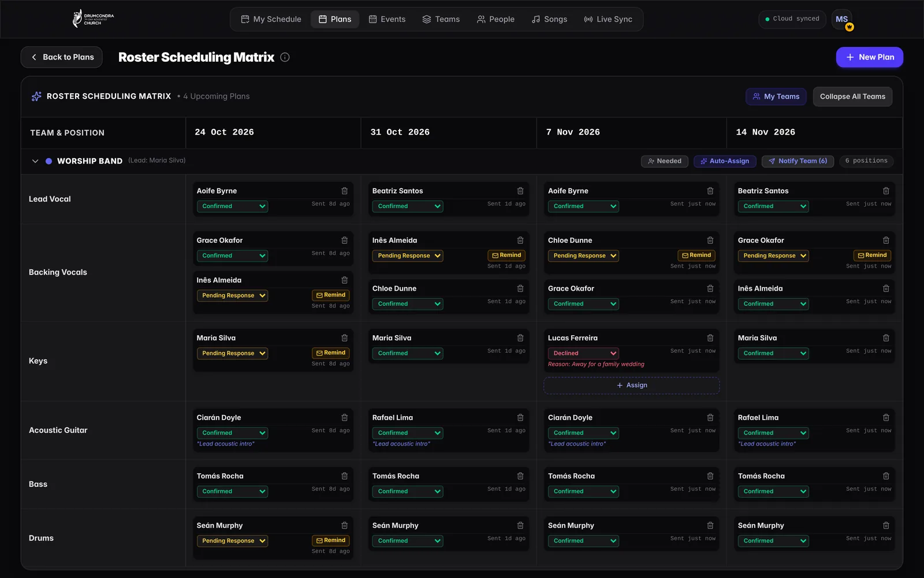
Task: Open Lucas Ferreira's Declined status dropdown
Action: (583, 353)
